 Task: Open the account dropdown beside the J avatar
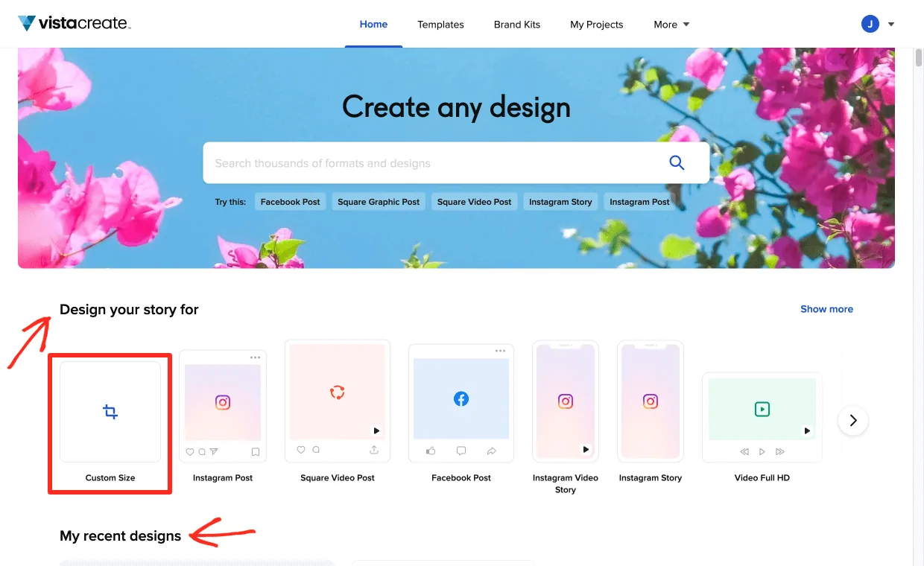[891, 23]
